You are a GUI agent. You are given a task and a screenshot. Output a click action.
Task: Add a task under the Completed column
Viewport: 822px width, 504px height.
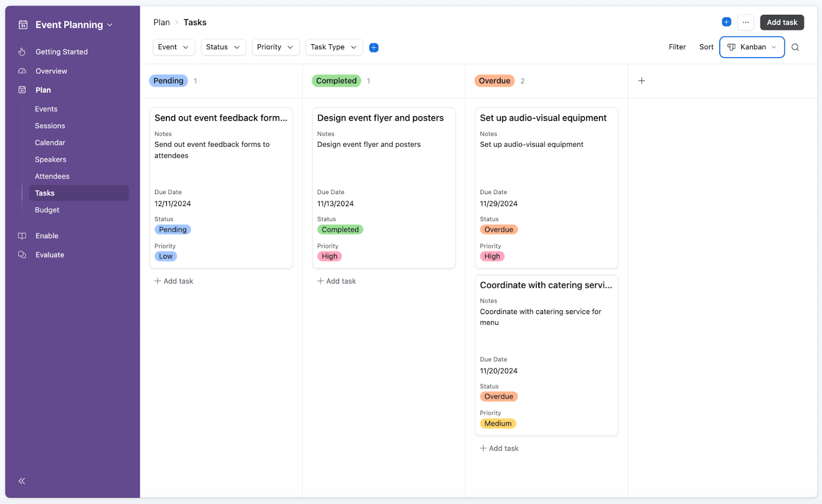point(336,281)
